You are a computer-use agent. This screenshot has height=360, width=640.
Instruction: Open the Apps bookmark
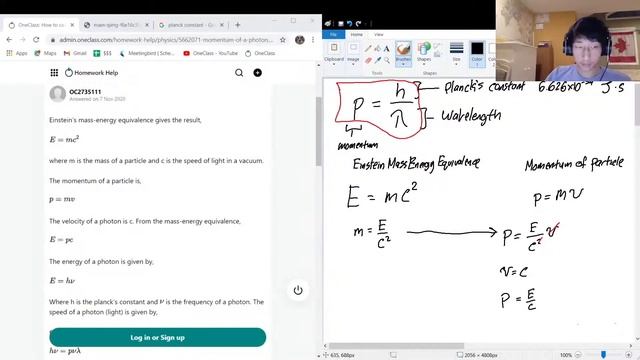tap(17, 53)
